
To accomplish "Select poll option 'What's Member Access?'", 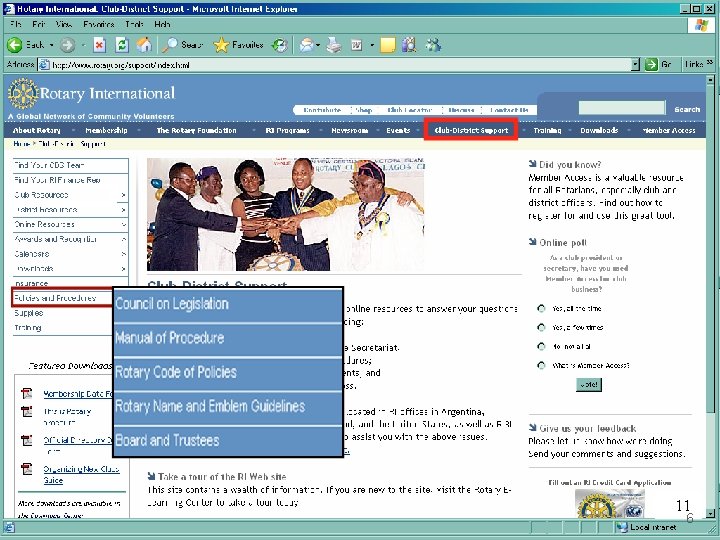I will (x=541, y=365).
